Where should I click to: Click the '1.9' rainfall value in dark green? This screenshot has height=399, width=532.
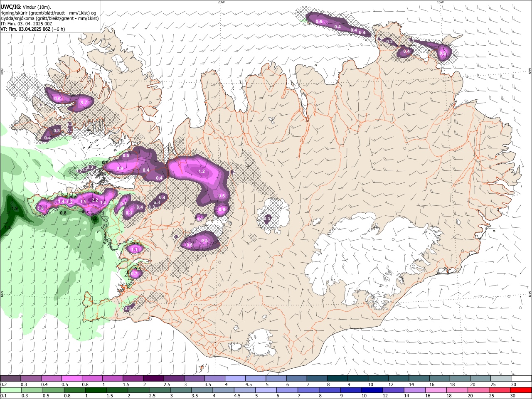[15, 208]
